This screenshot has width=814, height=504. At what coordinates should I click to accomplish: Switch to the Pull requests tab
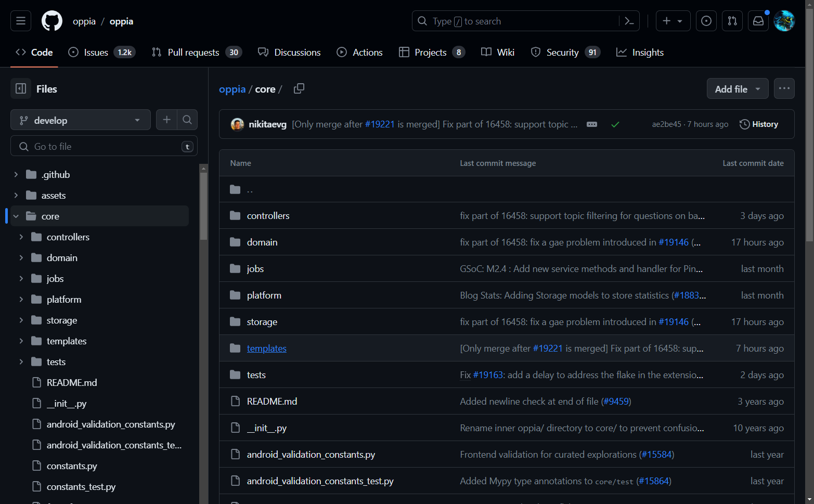[197, 52]
